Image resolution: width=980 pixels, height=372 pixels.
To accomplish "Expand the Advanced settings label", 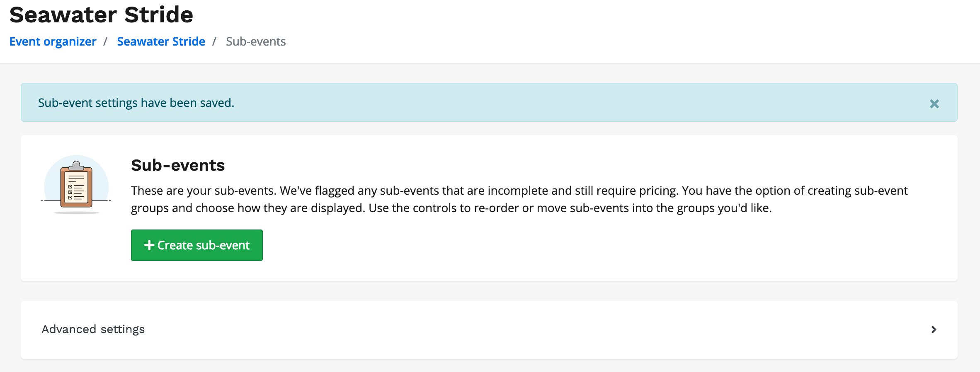I will pos(93,329).
